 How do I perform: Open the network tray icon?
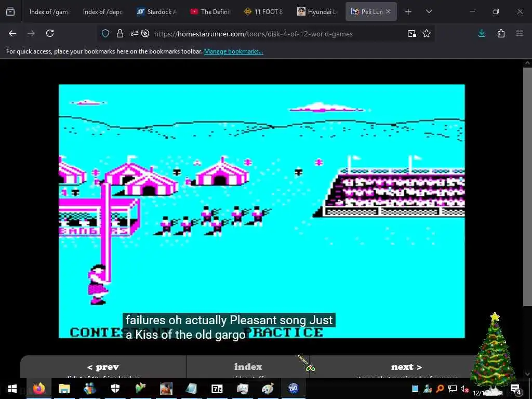(453, 389)
